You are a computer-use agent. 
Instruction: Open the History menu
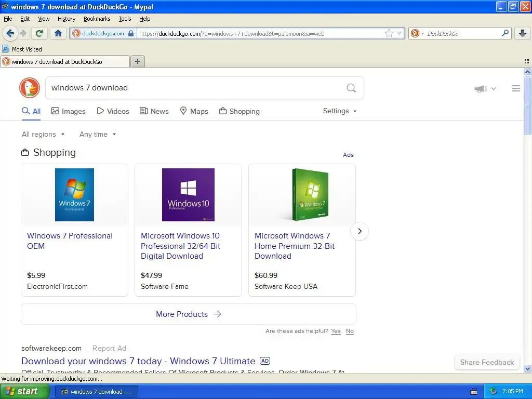(x=66, y=19)
